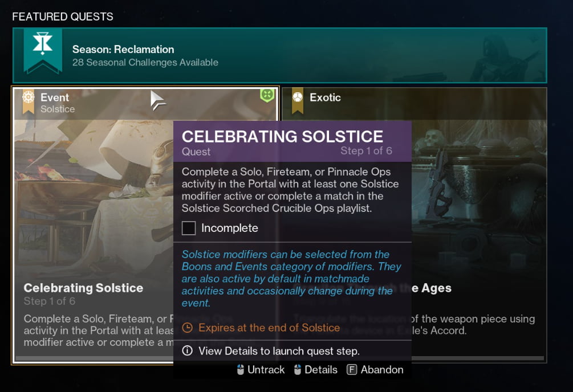Open Details for the quest
The width and height of the screenshot is (573, 392).
321,370
